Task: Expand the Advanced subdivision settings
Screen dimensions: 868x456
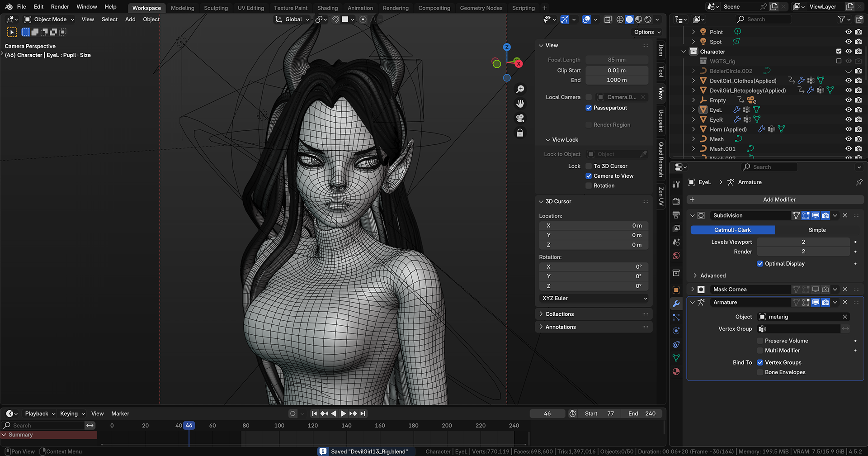Action: (712, 275)
